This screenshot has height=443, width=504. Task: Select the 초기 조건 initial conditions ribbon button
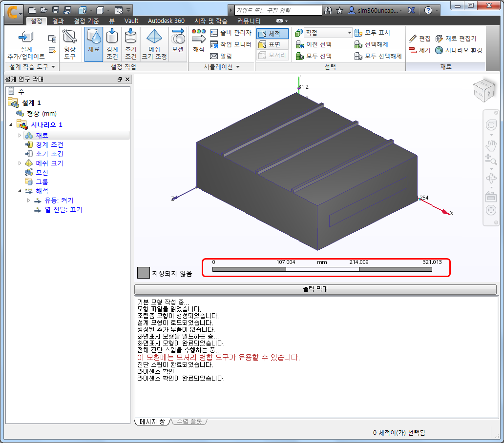[x=130, y=44]
